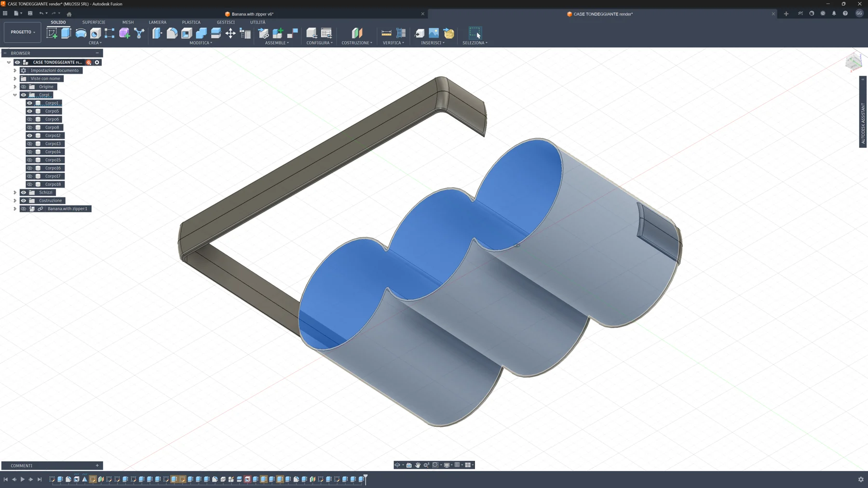Select the Fillet tool icon
868x488 pixels.
[x=172, y=33]
